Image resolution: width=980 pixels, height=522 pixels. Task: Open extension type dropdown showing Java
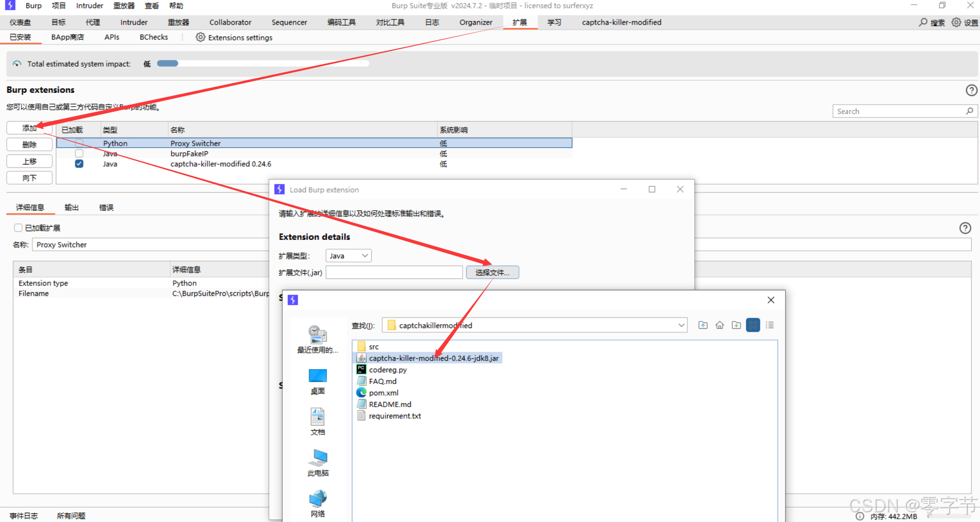click(348, 256)
